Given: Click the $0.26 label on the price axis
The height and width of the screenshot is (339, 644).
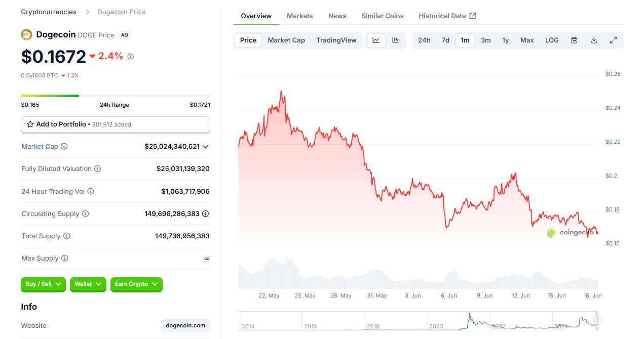Looking at the screenshot, I should [x=613, y=74].
